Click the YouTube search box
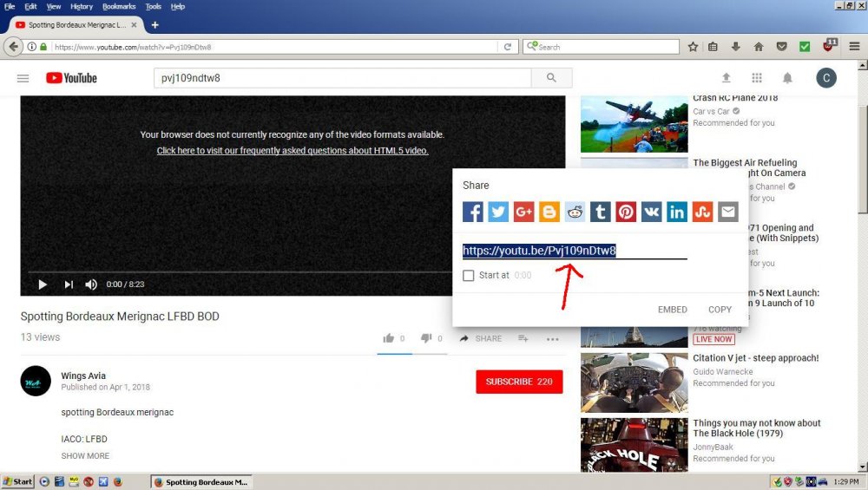 (x=343, y=78)
